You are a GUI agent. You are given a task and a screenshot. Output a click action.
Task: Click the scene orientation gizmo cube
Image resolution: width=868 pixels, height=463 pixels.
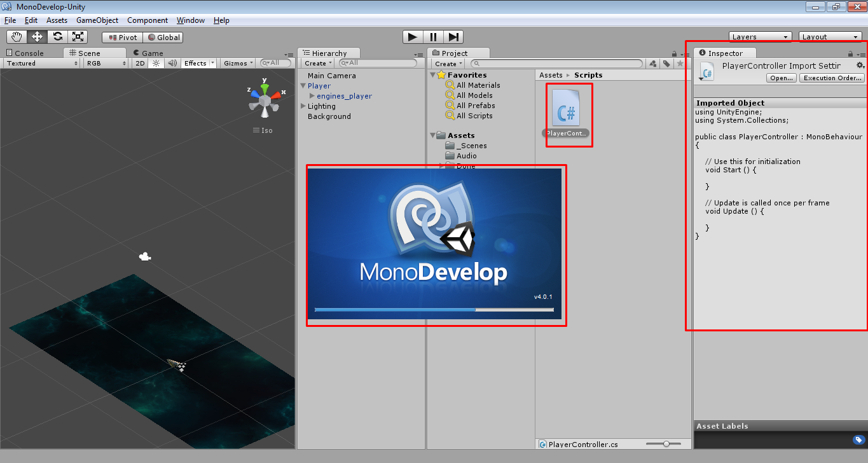265,100
